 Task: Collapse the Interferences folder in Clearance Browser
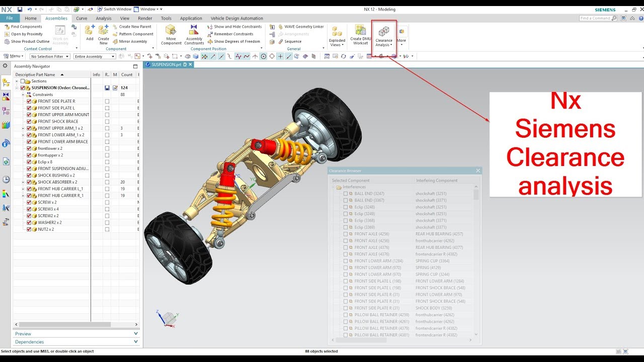(x=333, y=187)
